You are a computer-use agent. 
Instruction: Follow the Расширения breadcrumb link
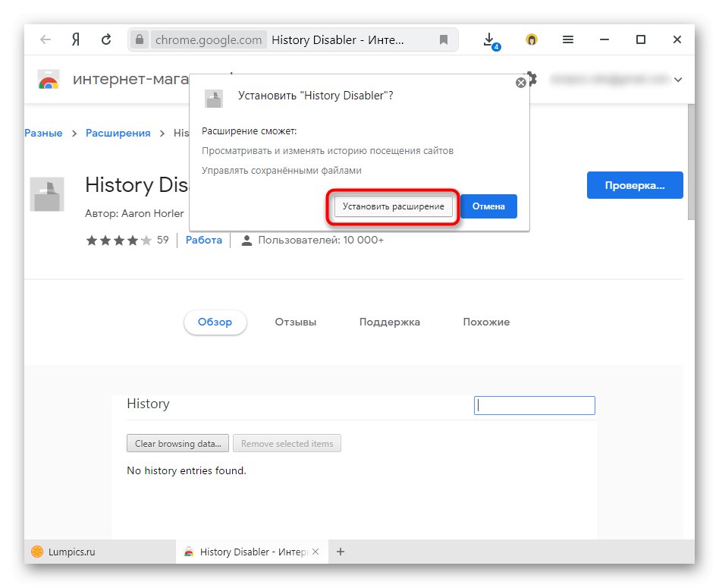(x=118, y=133)
